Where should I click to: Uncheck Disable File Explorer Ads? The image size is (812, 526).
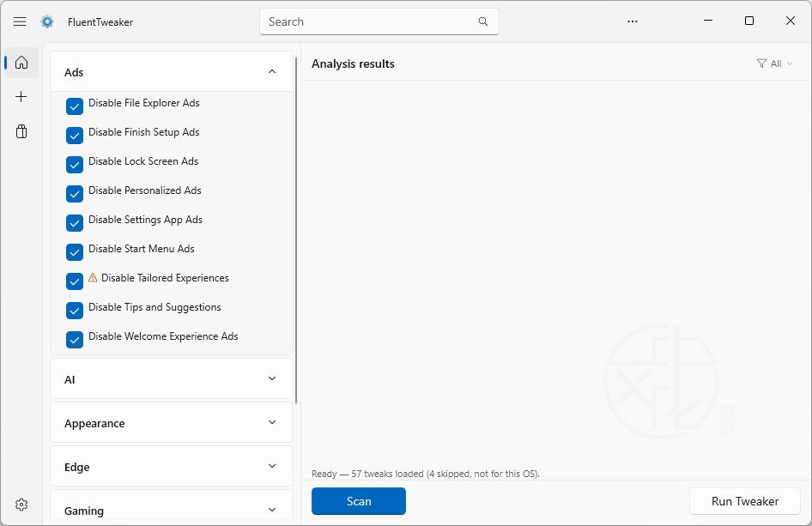[75, 106]
